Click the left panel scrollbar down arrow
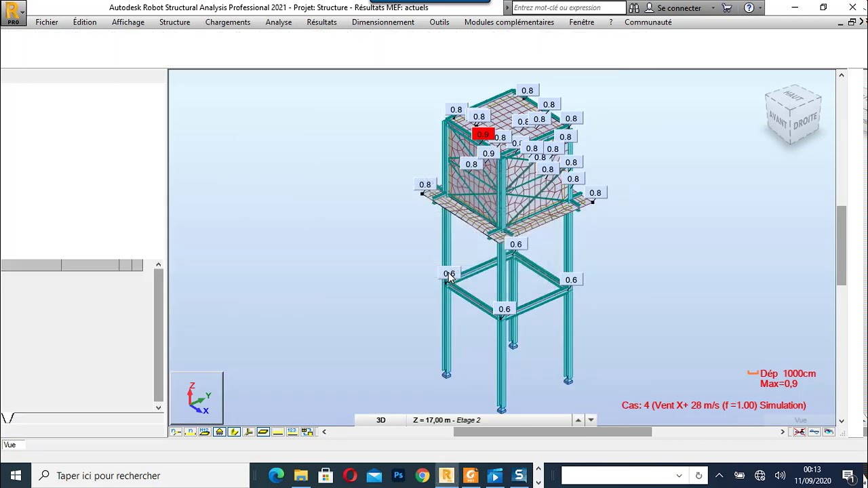This screenshot has height=488, width=868. coord(158,407)
